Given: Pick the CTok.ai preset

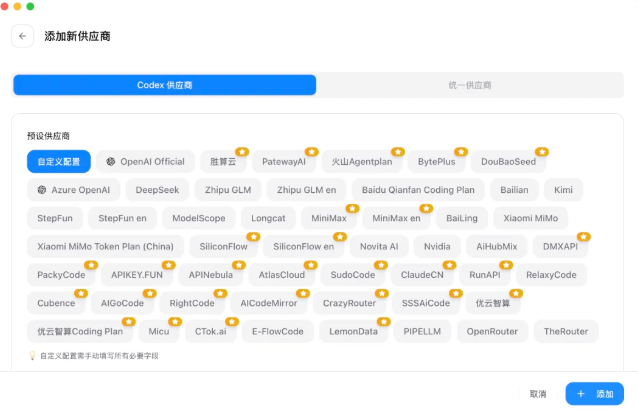Looking at the screenshot, I should [x=210, y=331].
